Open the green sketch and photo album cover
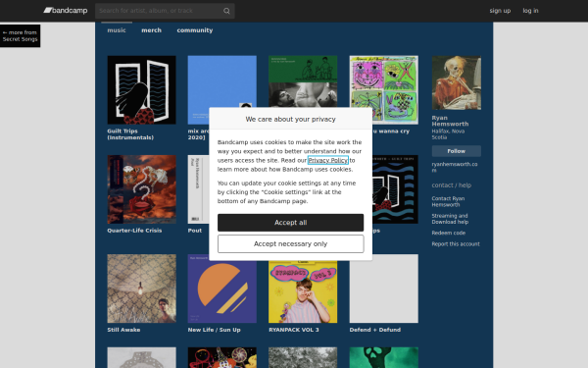588x368 pixels. pyautogui.click(x=303, y=81)
